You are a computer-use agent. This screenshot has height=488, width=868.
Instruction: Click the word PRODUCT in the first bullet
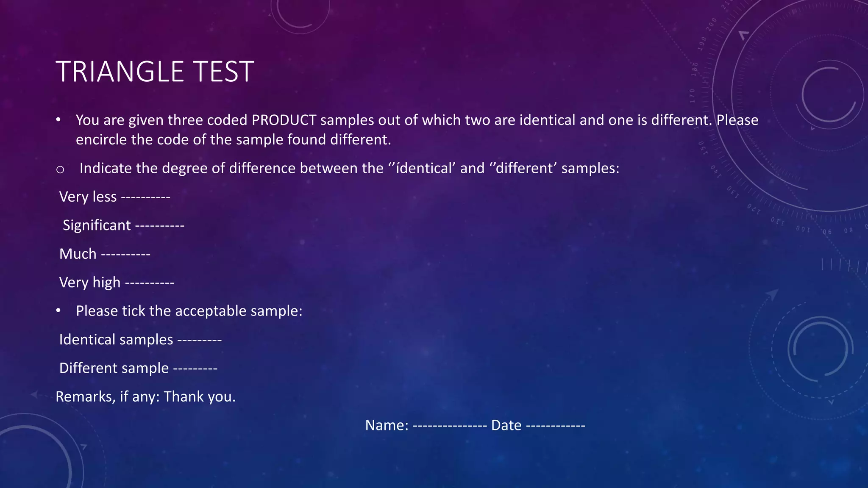[x=284, y=120]
